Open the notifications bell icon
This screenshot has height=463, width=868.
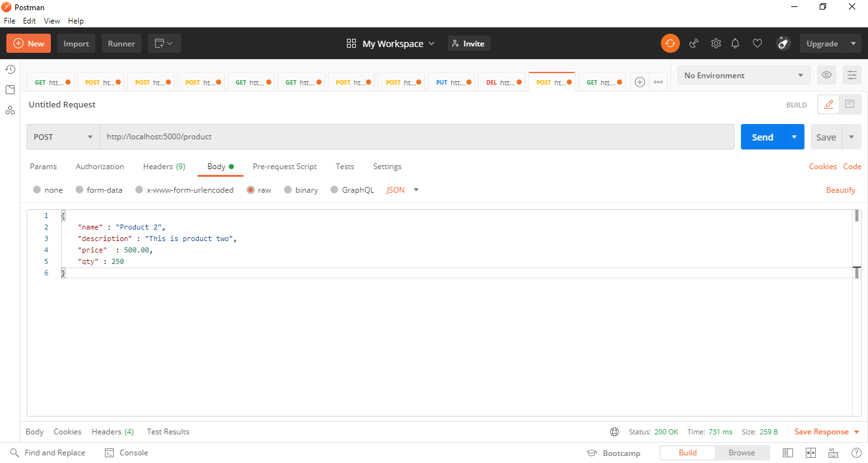tap(735, 43)
